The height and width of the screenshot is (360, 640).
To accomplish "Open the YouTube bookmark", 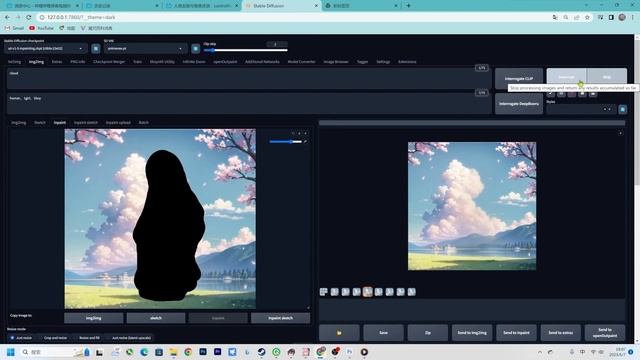I will (x=41, y=28).
